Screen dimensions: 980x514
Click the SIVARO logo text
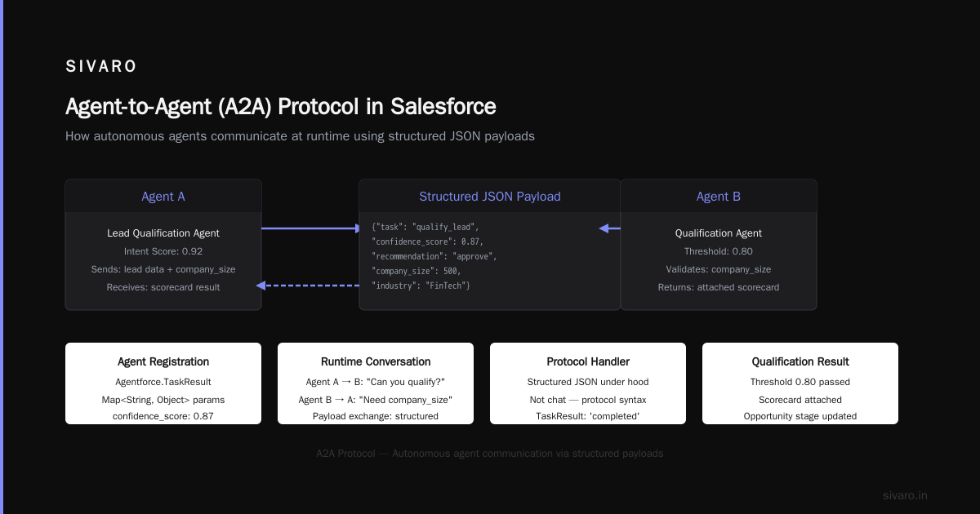tap(101, 67)
